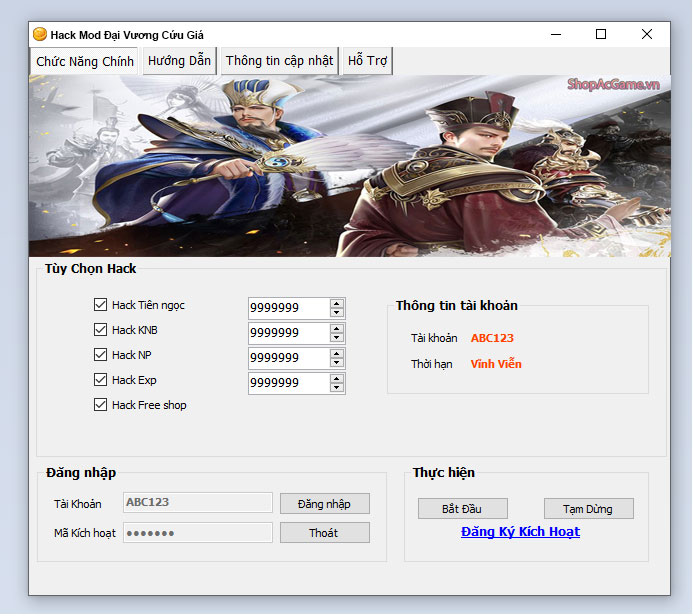Click the orange app icon in title bar
Image resolution: width=693 pixels, height=616 pixels.
(40, 34)
